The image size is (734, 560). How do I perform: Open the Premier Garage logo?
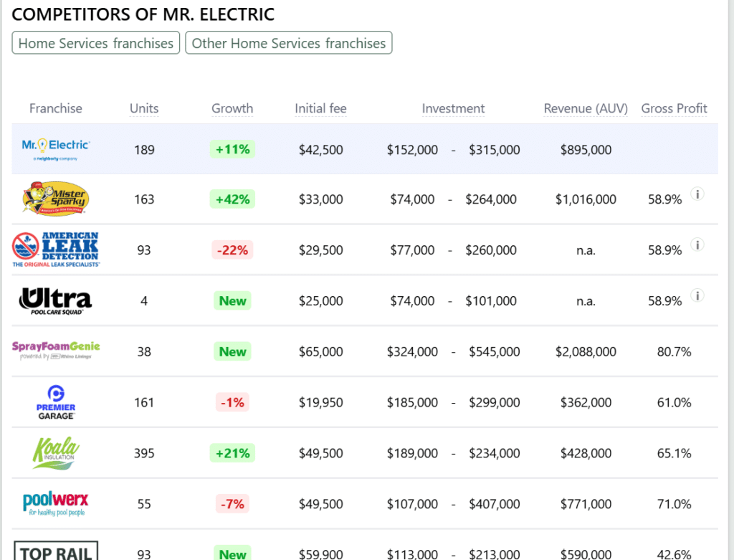pos(56,402)
